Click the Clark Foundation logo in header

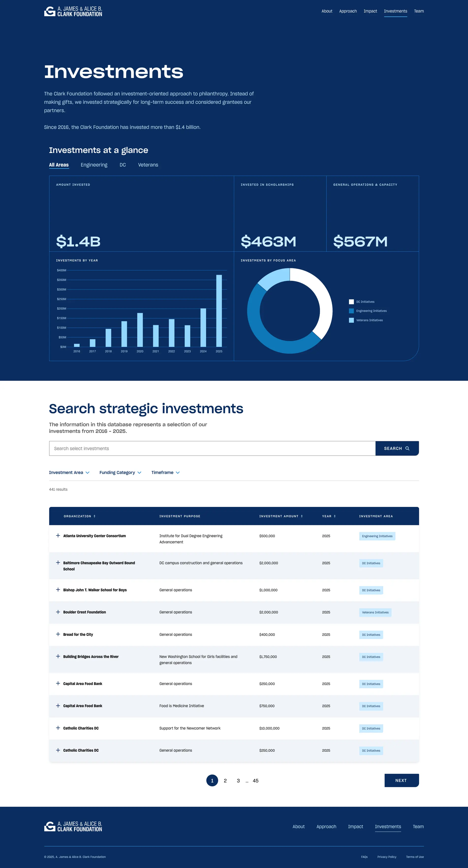74,11
